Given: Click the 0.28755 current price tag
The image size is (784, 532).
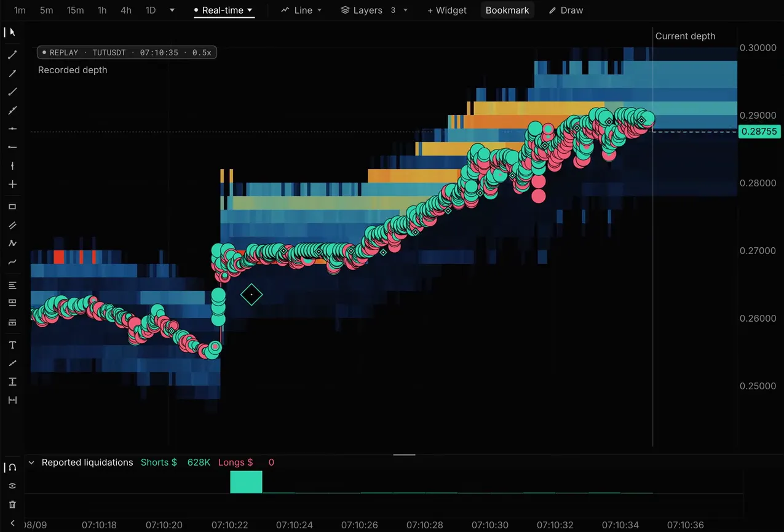Looking at the screenshot, I should (x=759, y=132).
